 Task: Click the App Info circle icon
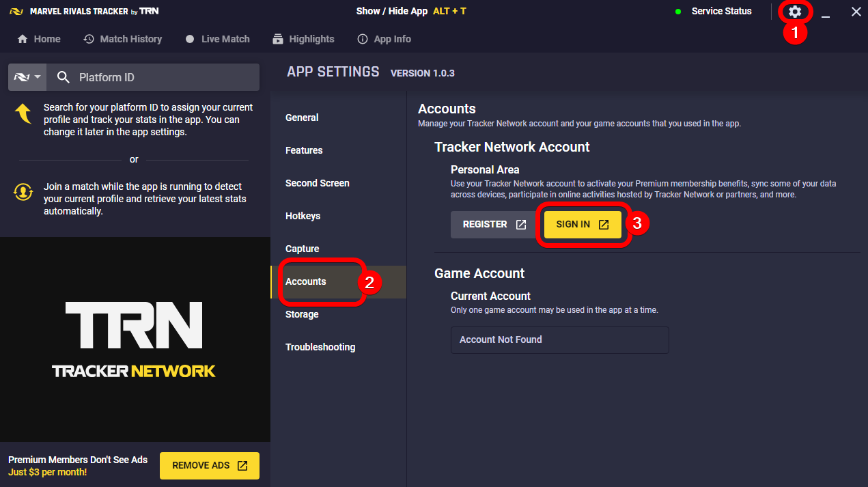tap(363, 39)
